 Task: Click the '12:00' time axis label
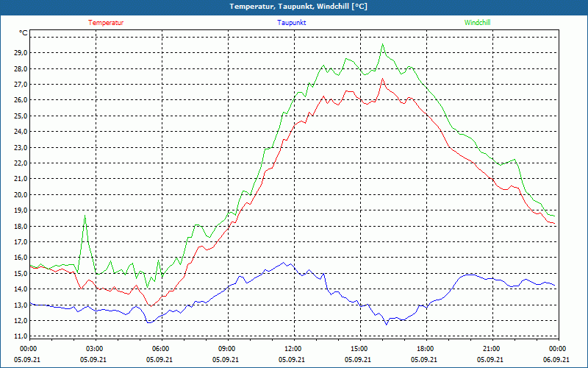click(x=293, y=349)
